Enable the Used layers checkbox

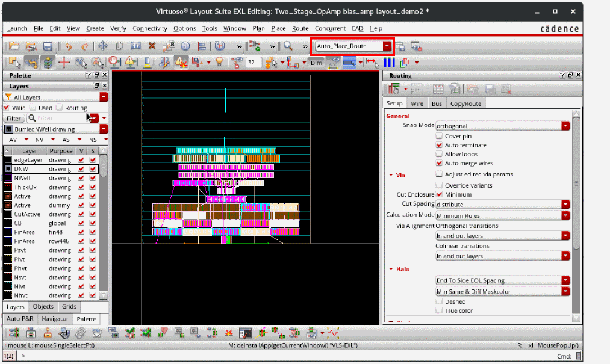pos(33,108)
